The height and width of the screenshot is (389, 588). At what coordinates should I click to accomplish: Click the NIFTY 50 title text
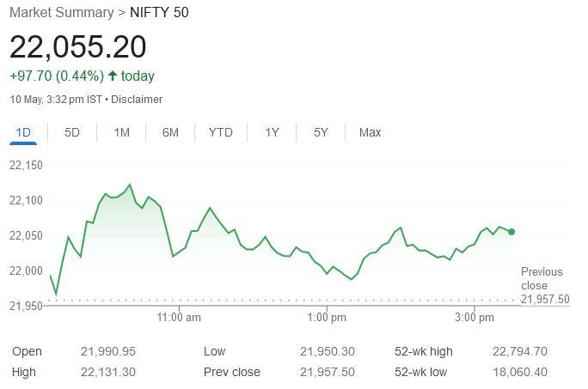[159, 13]
